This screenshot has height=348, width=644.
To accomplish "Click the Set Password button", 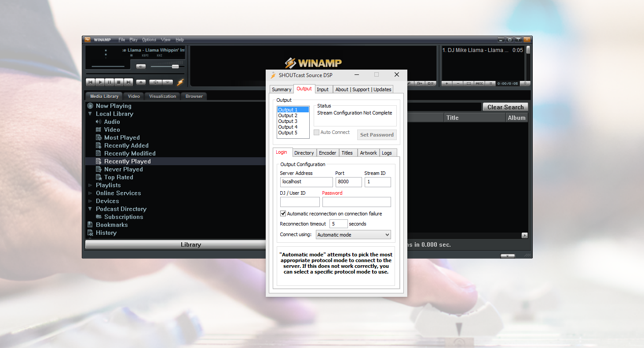I will (377, 135).
